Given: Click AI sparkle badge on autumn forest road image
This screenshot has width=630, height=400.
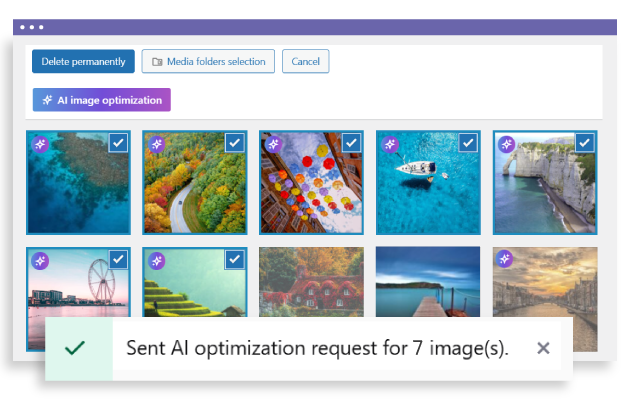Looking at the screenshot, I should (x=157, y=144).
